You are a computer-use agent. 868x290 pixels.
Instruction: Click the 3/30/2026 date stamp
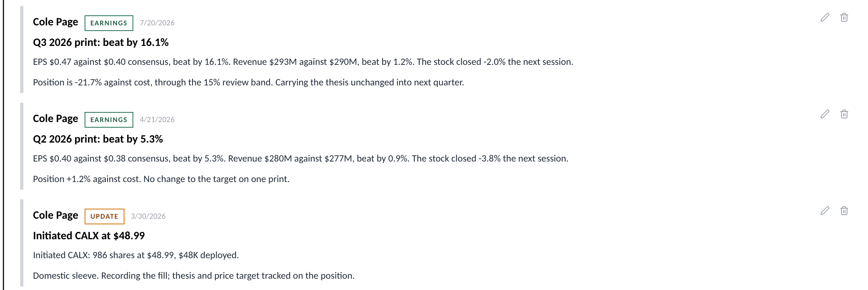click(148, 216)
